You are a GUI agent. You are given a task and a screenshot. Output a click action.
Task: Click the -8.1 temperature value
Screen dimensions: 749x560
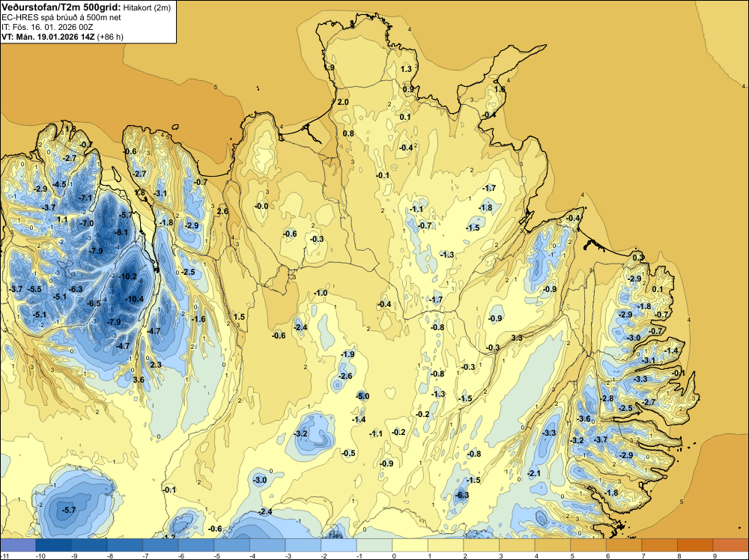click(x=121, y=233)
